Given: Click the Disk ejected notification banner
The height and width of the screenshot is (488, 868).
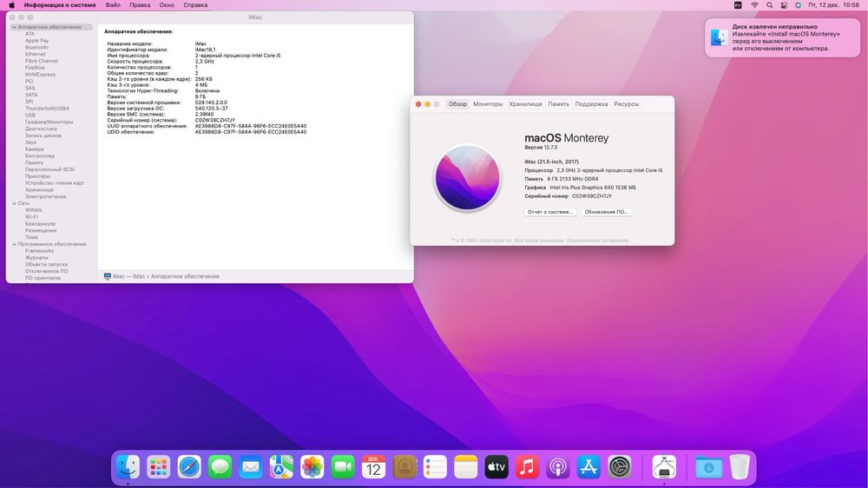Looking at the screenshot, I should coord(782,37).
